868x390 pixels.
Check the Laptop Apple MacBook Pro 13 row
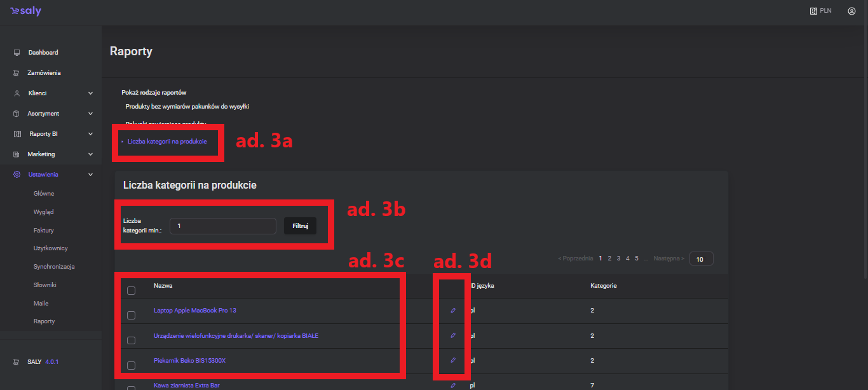pos(132,315)
